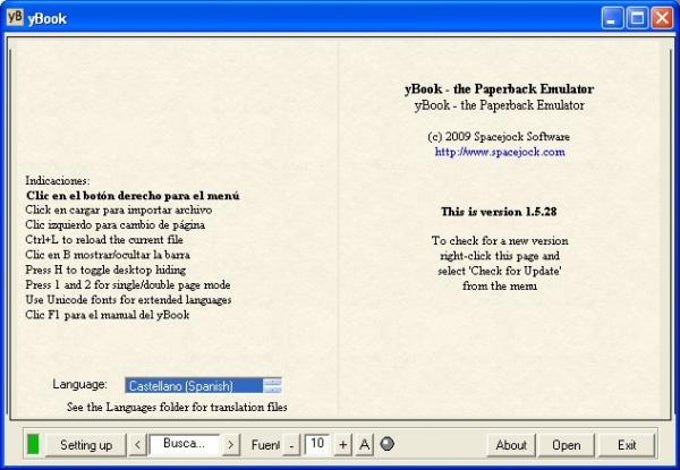Click 'Use Unicode fonts for extended languages' line
Screen dimensions: 680x470
(128, 300)
